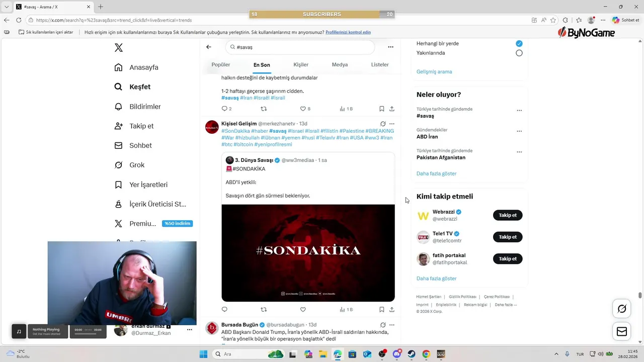Reply to the post with 2 replies
This screenshot has height=362, width=644.
pyautogui.click(x=226, y=109)
